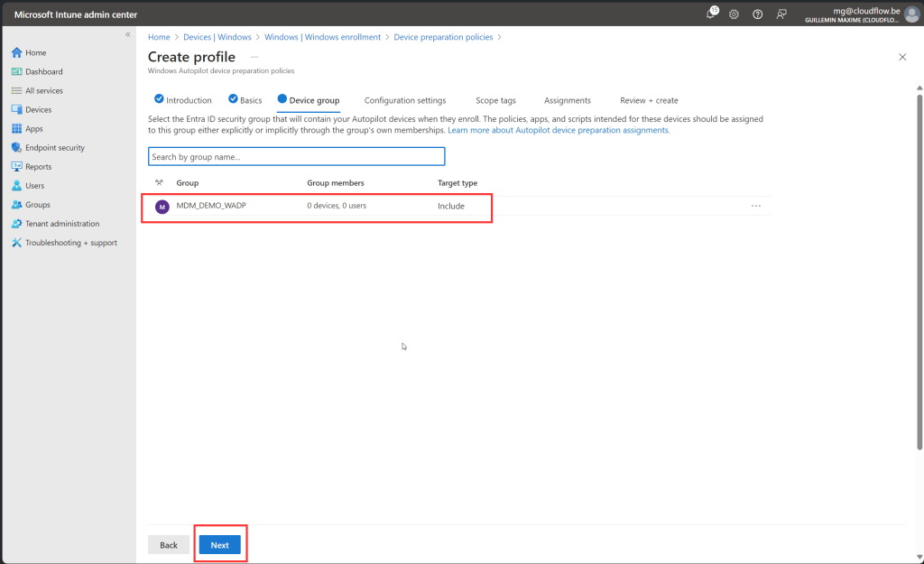Click the vertical scrollbar thumb

[919, 271]
